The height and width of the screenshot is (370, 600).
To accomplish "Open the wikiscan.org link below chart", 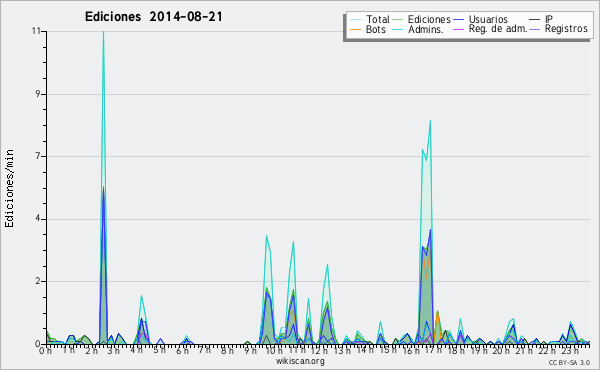I will point(300,361).
